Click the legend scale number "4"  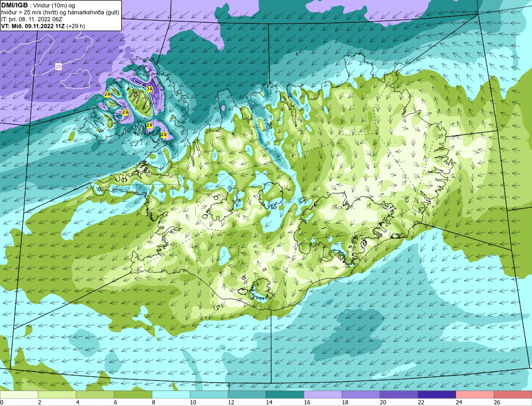(78, 402)
